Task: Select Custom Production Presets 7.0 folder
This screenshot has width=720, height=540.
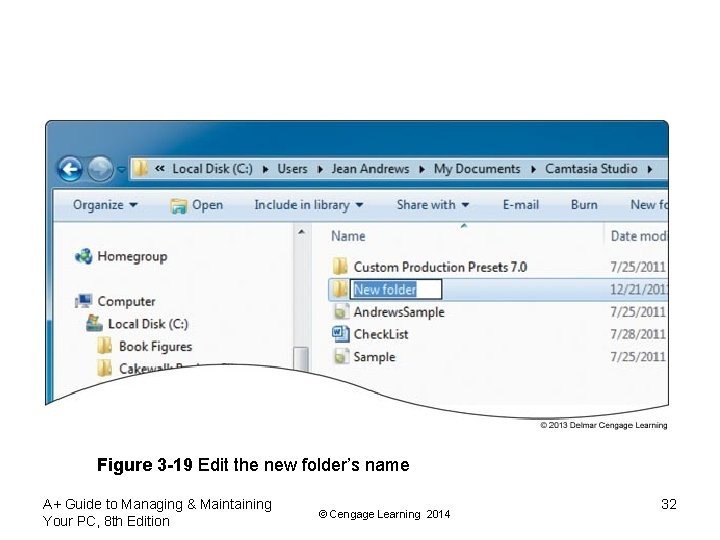Action: pos(440,267)
